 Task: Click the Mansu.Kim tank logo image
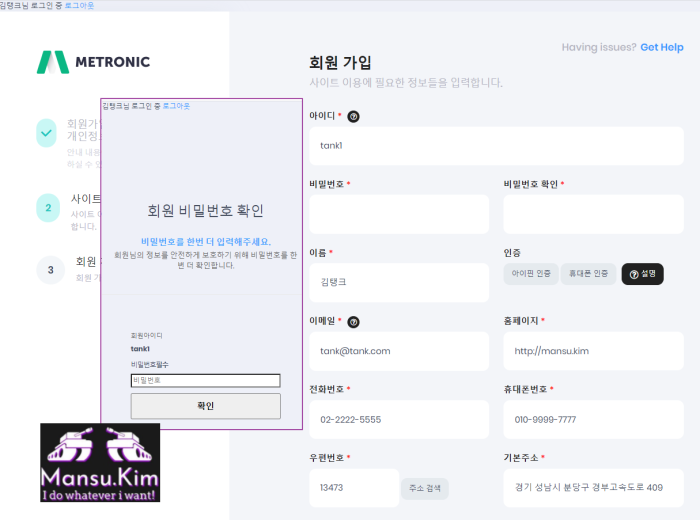click(100, 462)
